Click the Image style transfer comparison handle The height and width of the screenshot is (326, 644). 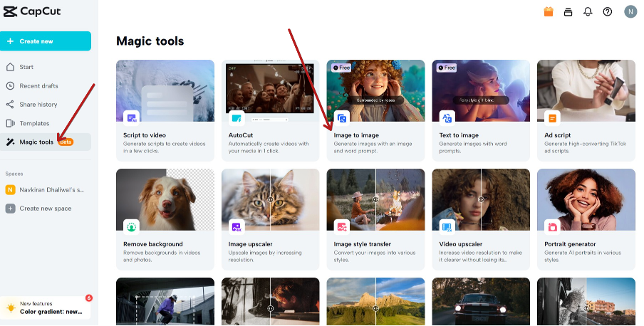[x=375, y=199]
